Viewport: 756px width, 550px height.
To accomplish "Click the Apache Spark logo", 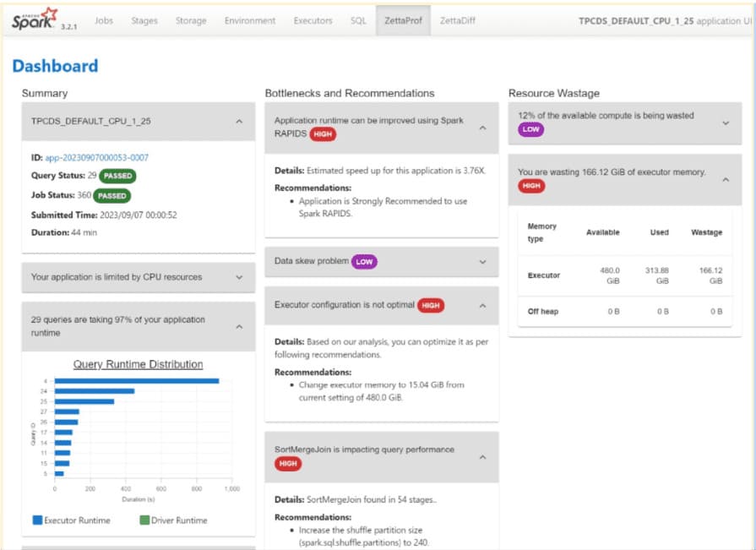I will click(35, 19).
